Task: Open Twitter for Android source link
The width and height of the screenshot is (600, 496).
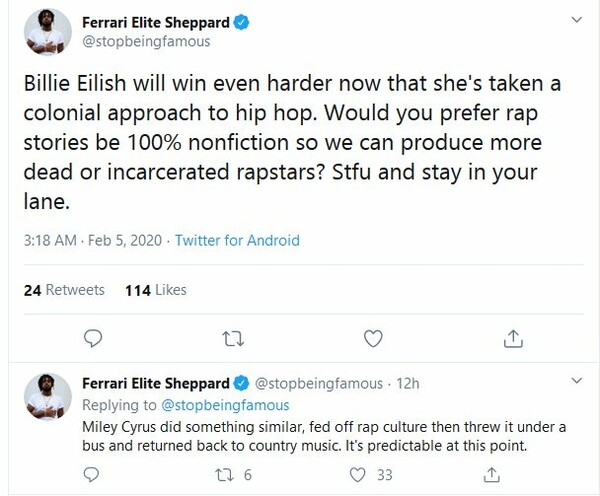Action: 237,240
